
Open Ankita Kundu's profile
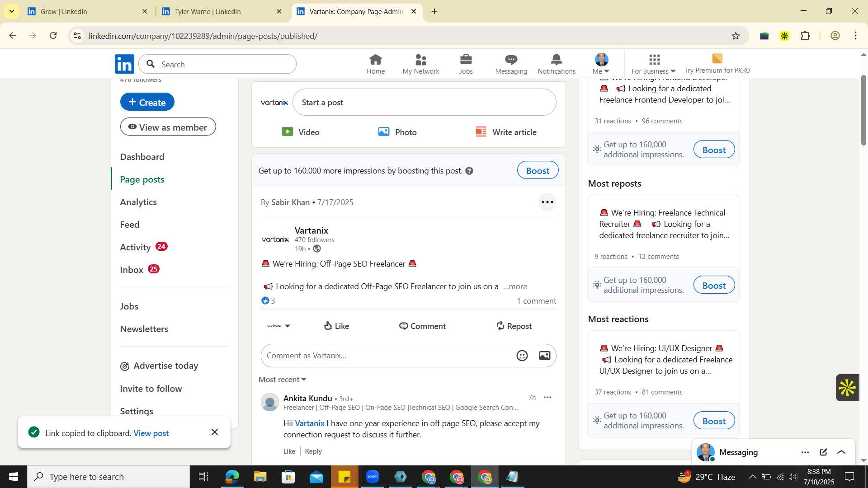click(x=307, y=398)
